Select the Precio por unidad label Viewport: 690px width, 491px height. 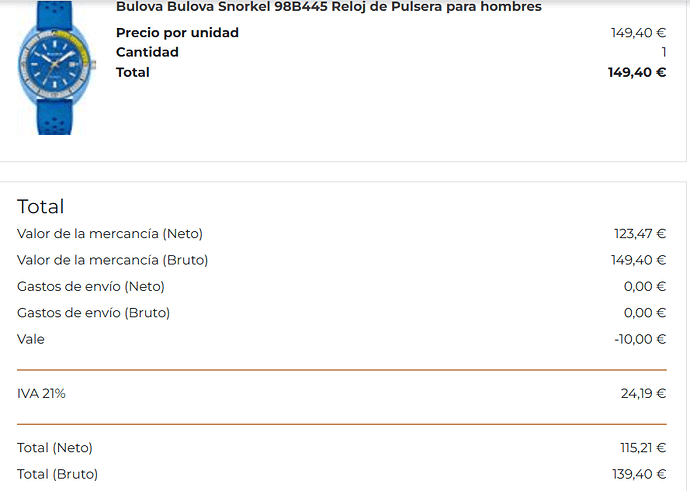[177, 33]
